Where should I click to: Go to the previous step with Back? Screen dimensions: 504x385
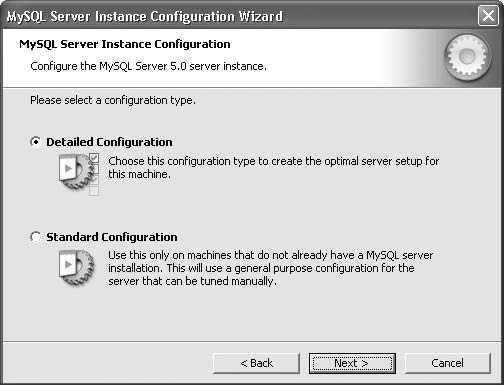click(x=256, y=363)
